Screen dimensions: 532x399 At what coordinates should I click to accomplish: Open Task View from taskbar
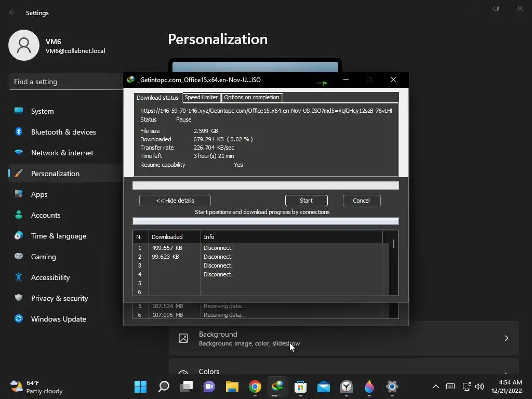pos(187,387)
